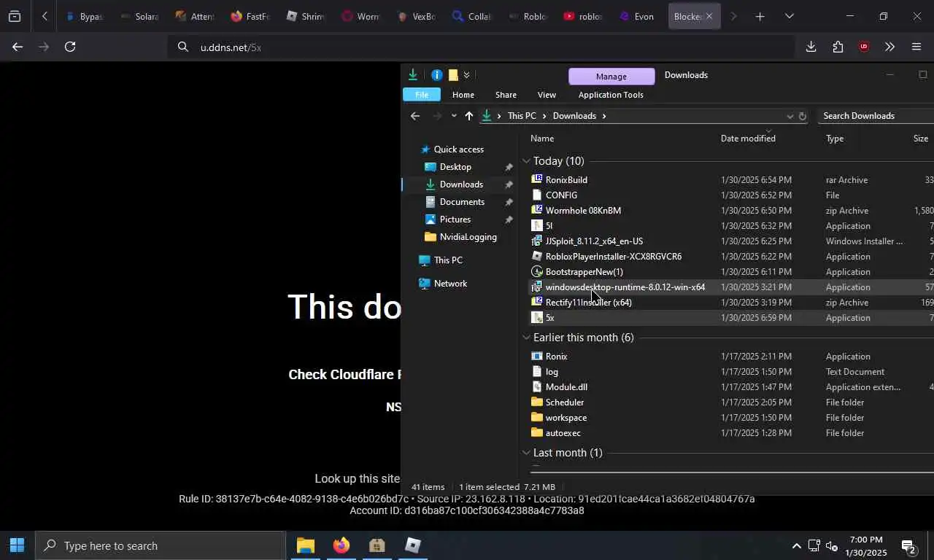Viewport: 934px width, 560px height.
Task: Switch to the View ribbon tab
Action: [547, 95]
